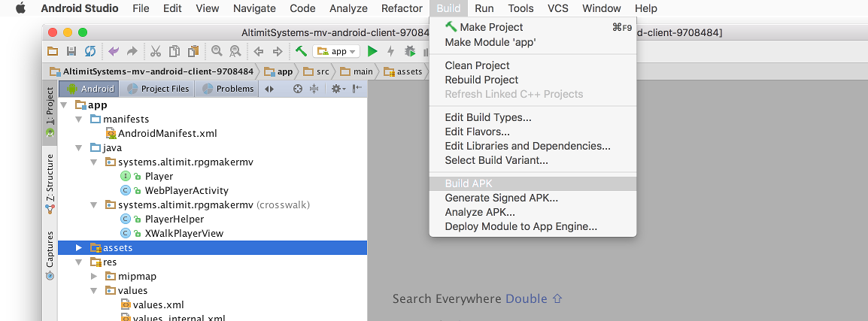Click the Paste clipboard icon

tap(193, 51)
